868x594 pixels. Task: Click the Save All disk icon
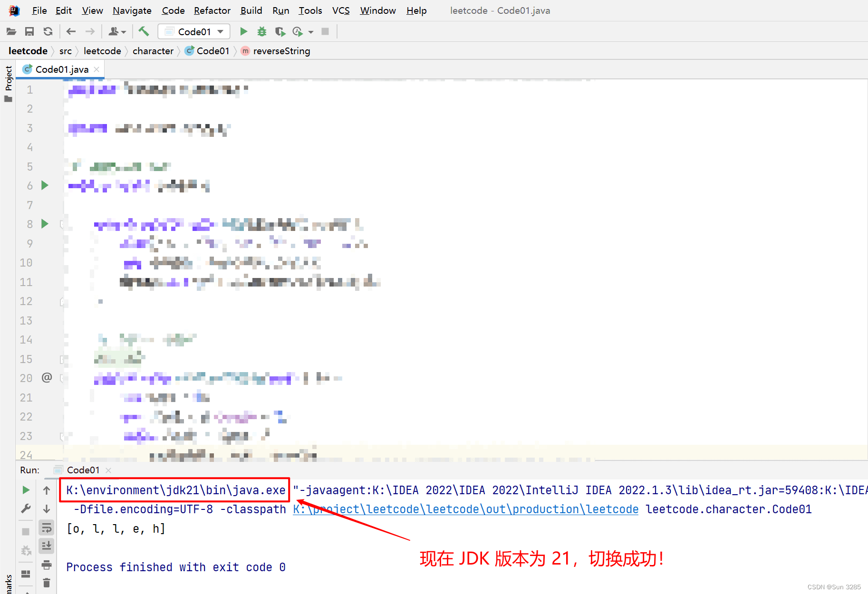(29, 32)
